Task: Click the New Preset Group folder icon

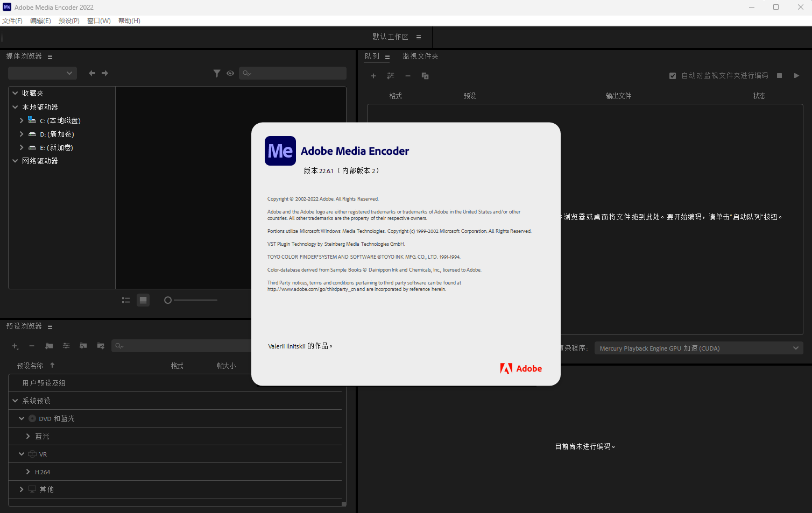Action: [x=49, y=346]
